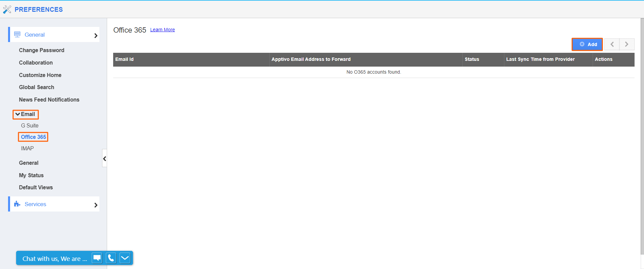
Task: Select Office 365 in Email submenu
Action: coord(33,137)
